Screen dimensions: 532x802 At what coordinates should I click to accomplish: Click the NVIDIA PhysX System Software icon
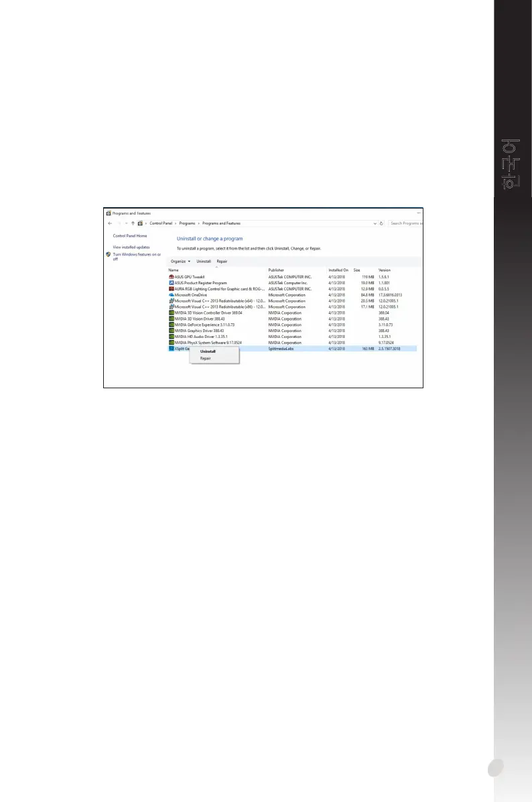172,343
